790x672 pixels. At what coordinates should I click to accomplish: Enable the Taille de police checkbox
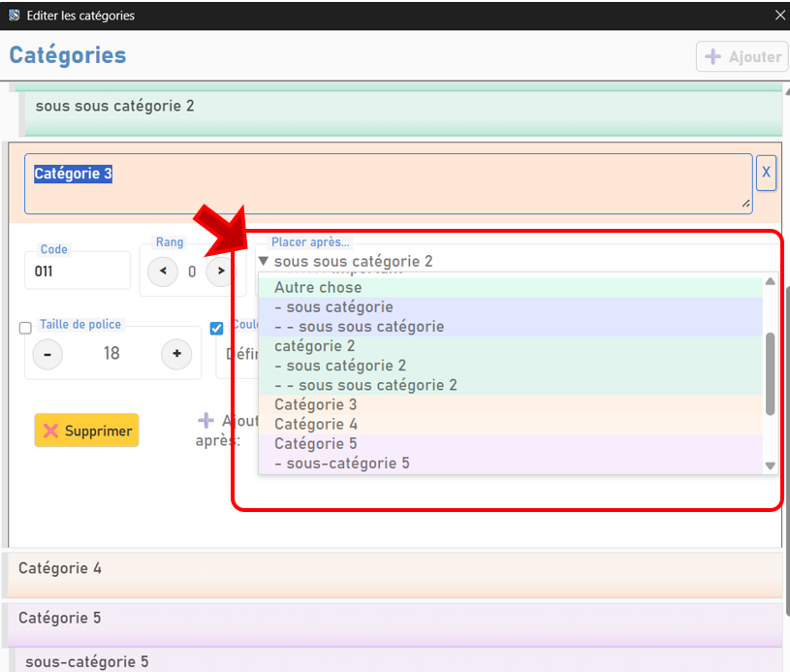[x=25, y=328]
